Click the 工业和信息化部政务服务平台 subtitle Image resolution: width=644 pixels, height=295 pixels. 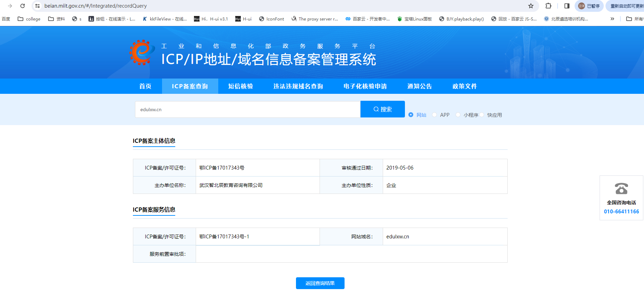pos(268,46)
